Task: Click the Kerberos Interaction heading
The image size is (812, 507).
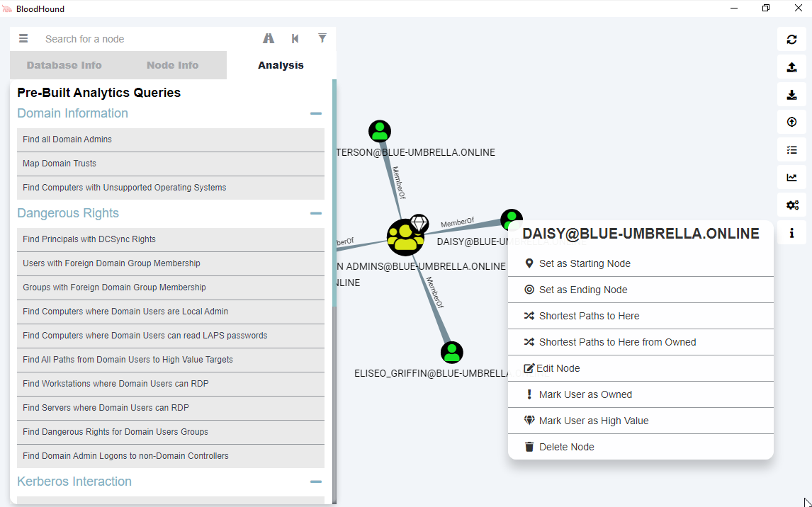Action: pos(74,482)
